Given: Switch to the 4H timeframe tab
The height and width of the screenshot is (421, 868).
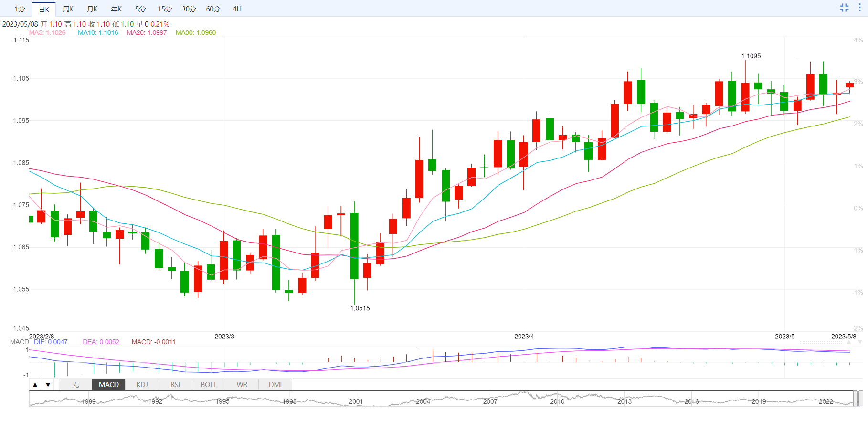Looking at the screenshot, I should pyautogui.click(x=237, y=9).
